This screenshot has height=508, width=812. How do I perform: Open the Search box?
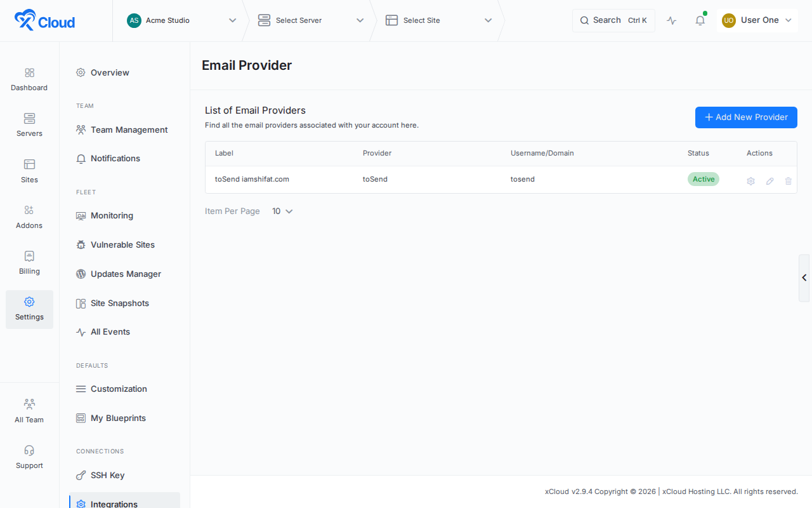point(613,20)
